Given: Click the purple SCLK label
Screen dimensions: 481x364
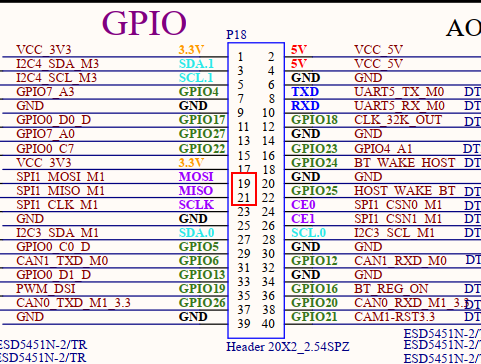Looking at the screenshot, I should click(196, 204).
